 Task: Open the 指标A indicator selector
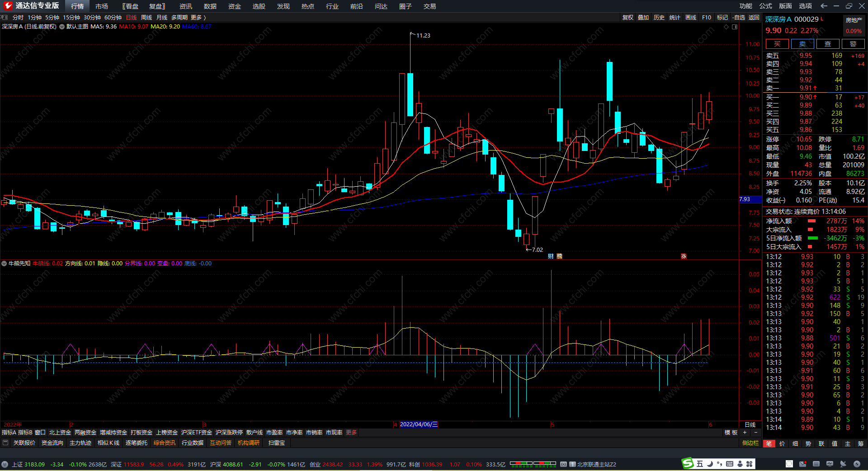(9, 433)
